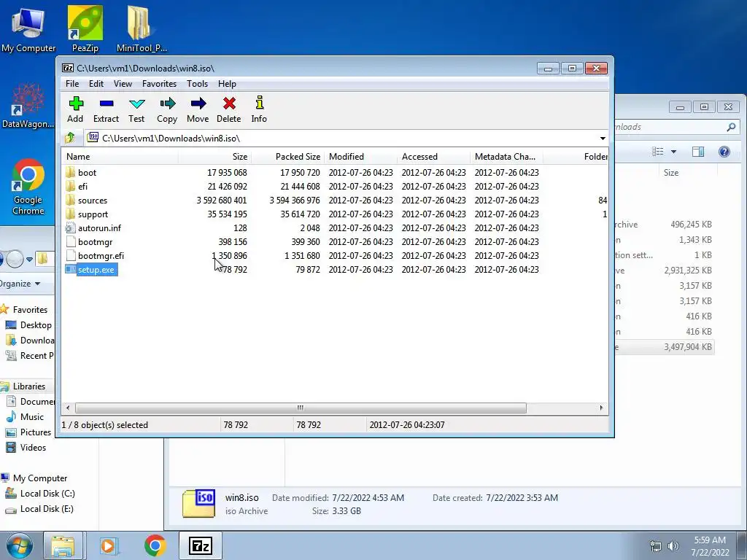Sort by the Accessed column header

433,157
